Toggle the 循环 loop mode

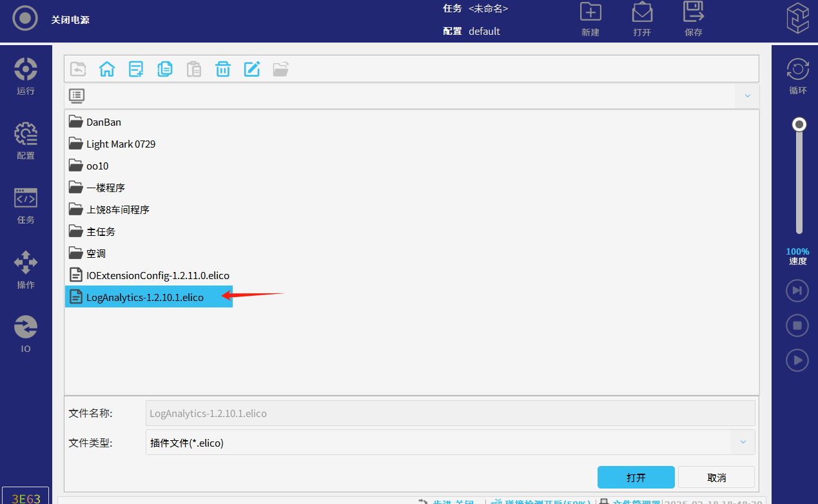[798, 76]
